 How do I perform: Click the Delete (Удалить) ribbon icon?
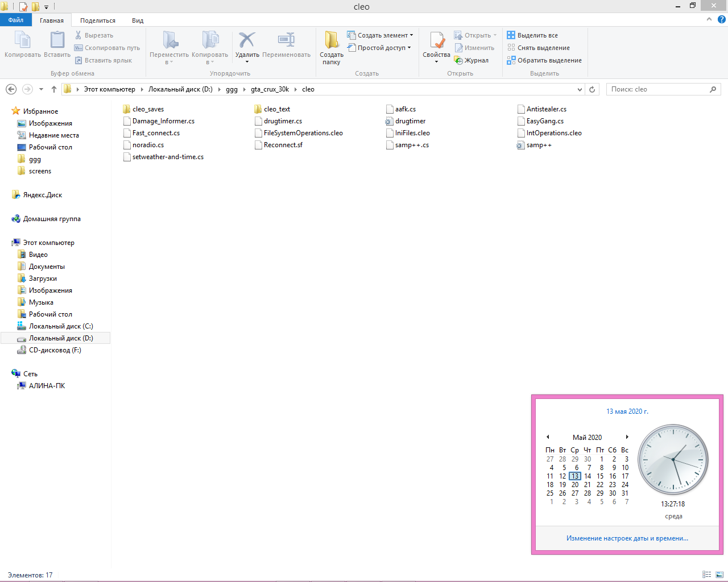pyautogui.click(x=247, y=40)
